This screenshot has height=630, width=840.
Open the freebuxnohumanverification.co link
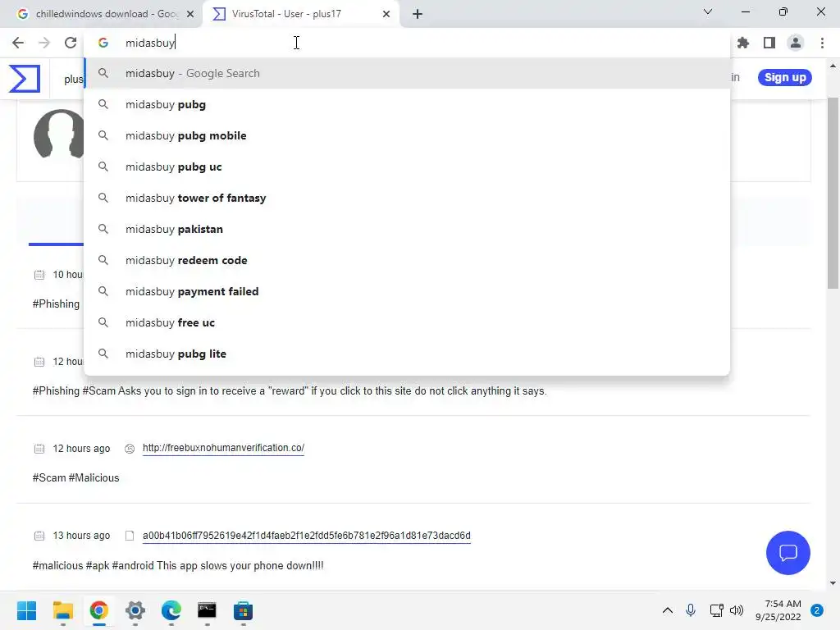pyautogui.click(x=223, y=448)
